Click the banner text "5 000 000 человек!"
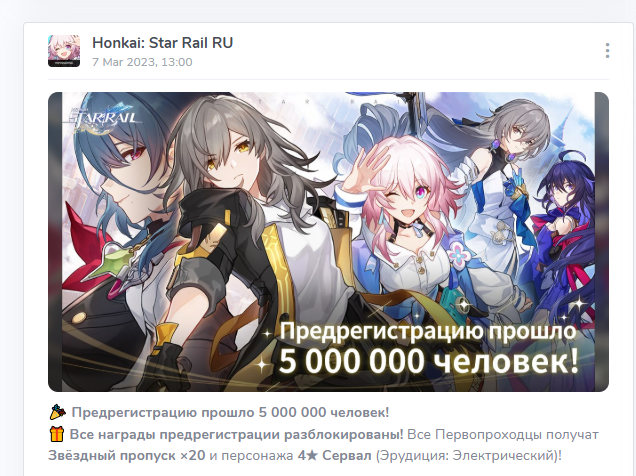The height and width of the screenshot is (476, 636). (x=429, y=361)
